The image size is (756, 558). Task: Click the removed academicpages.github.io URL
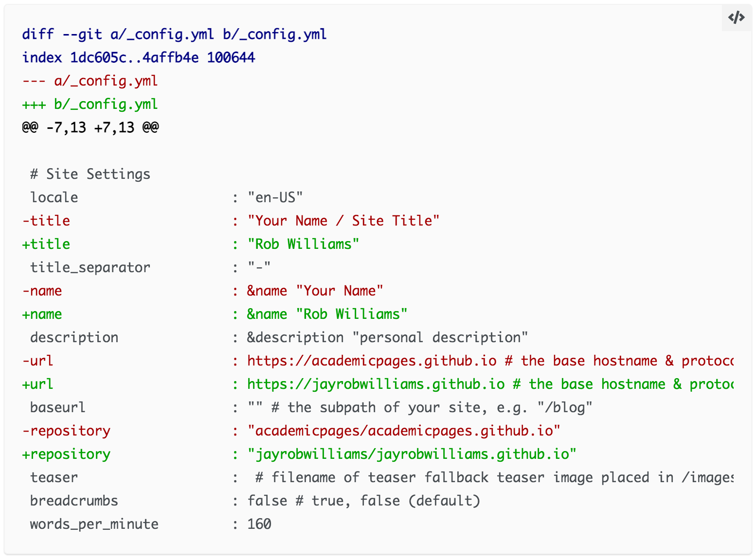click(x=372, y=361)
